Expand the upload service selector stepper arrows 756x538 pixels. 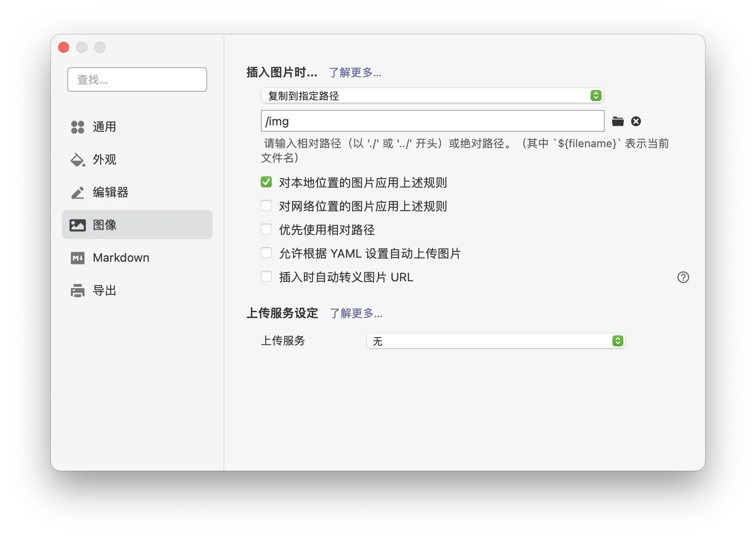click(617, 341)
